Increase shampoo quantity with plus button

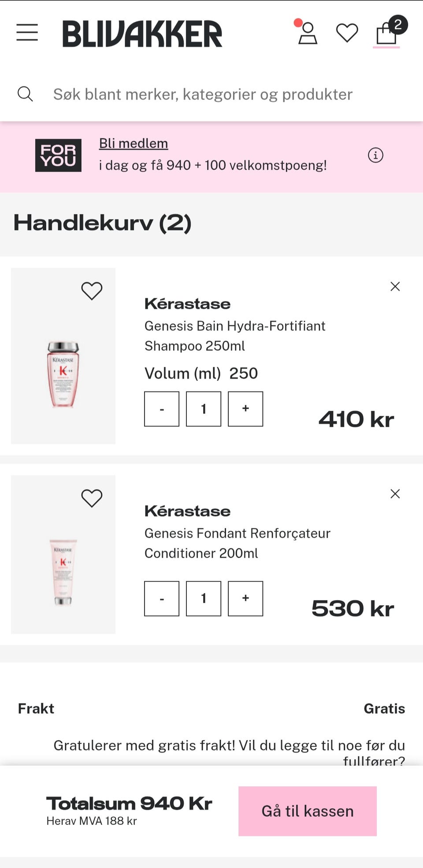point(245,409)
